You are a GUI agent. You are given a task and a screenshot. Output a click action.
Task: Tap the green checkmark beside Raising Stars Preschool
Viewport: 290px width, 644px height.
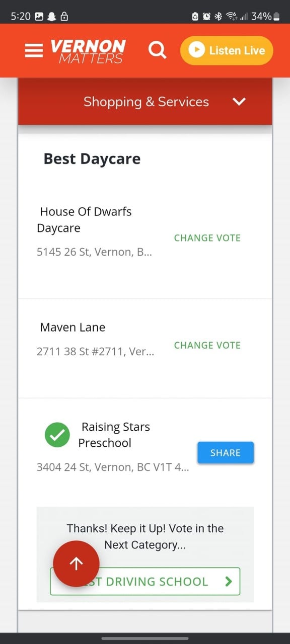pos(57,435)
